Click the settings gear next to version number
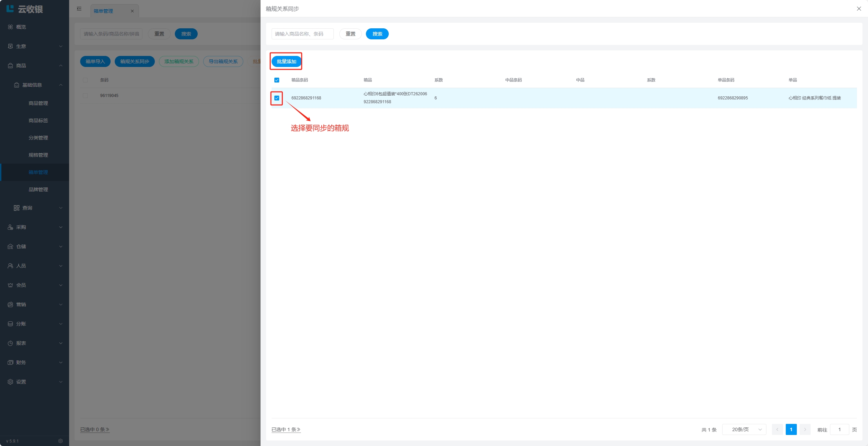868x446 pixels. click(x=60, y=441)
